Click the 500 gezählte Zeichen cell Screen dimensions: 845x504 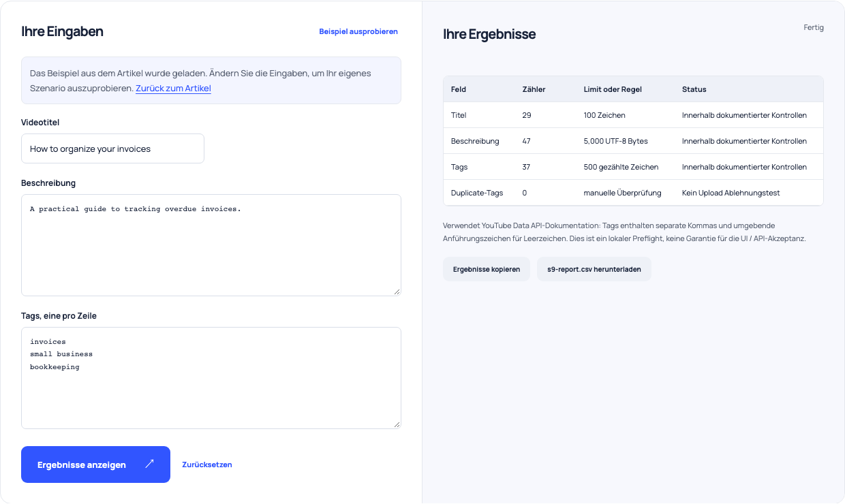[620, 167]
